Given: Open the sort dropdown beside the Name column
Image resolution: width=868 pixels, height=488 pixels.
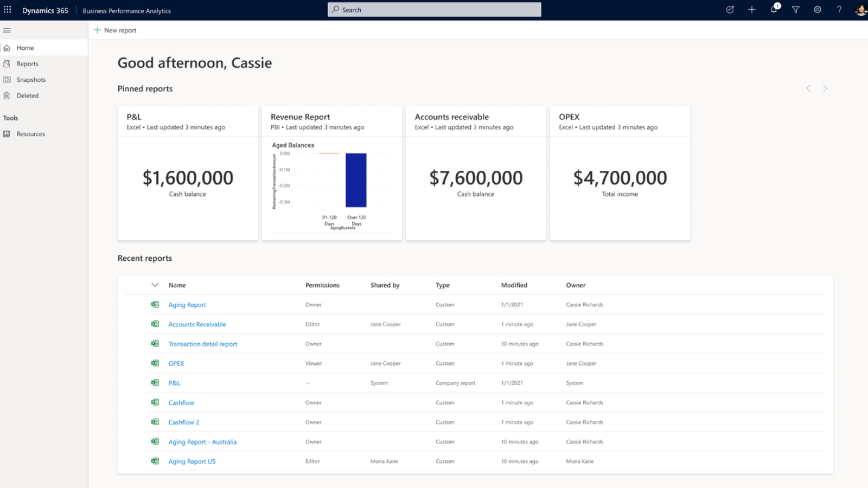Looking at the screenshot, I should 155,285.
